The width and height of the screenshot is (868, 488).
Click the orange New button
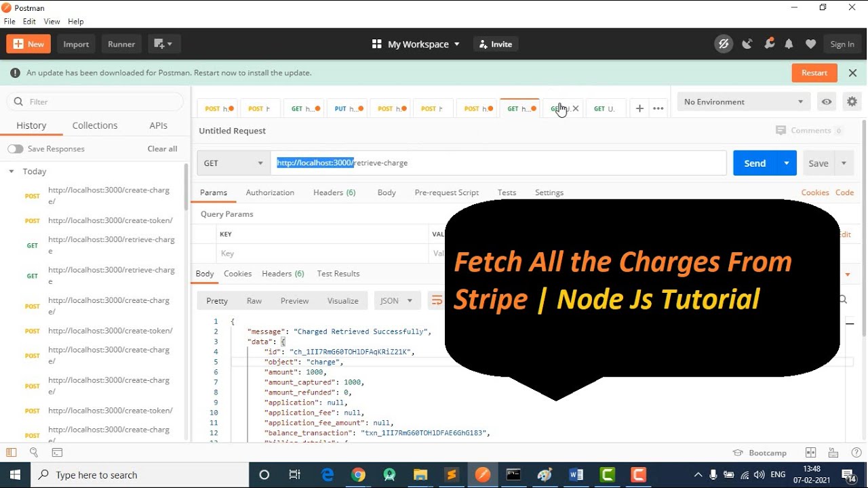tap(28, 44)
